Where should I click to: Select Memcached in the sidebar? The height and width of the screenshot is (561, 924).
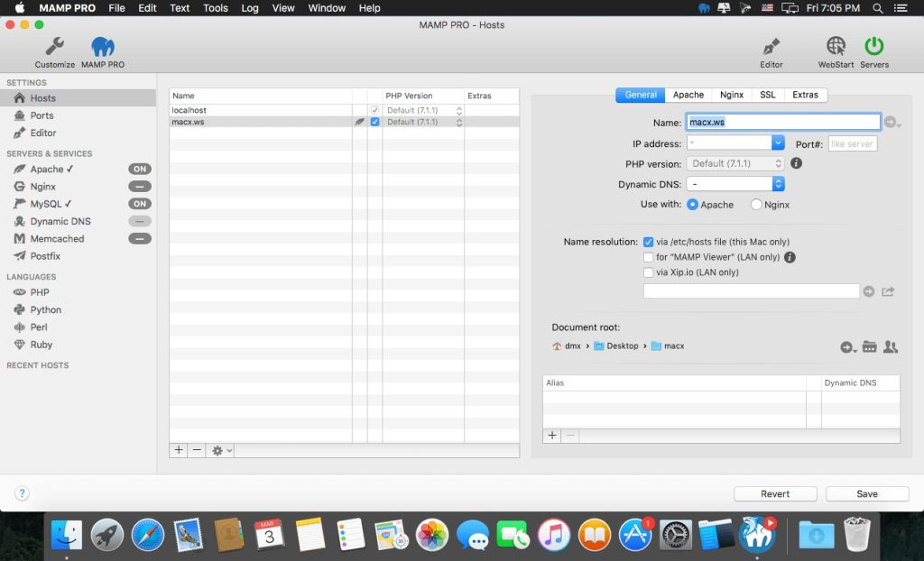pos(57,239)
